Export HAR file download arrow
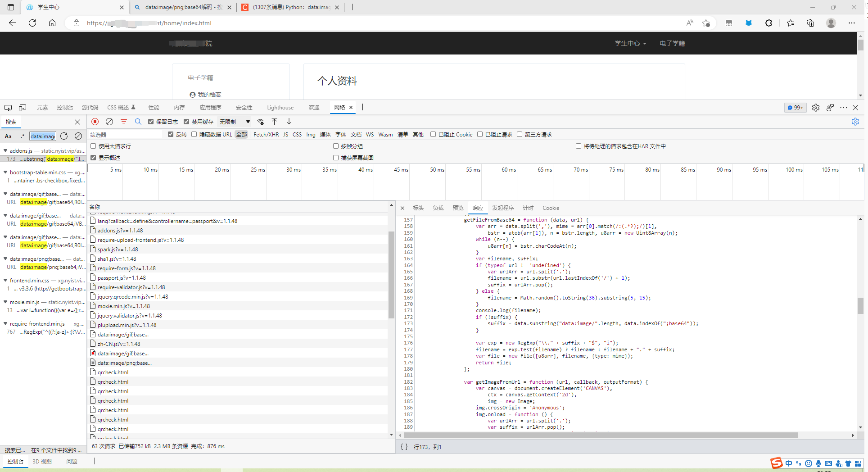Image resolution: width=868 pixels, height=472 pixels. click(x=289, y=122)
